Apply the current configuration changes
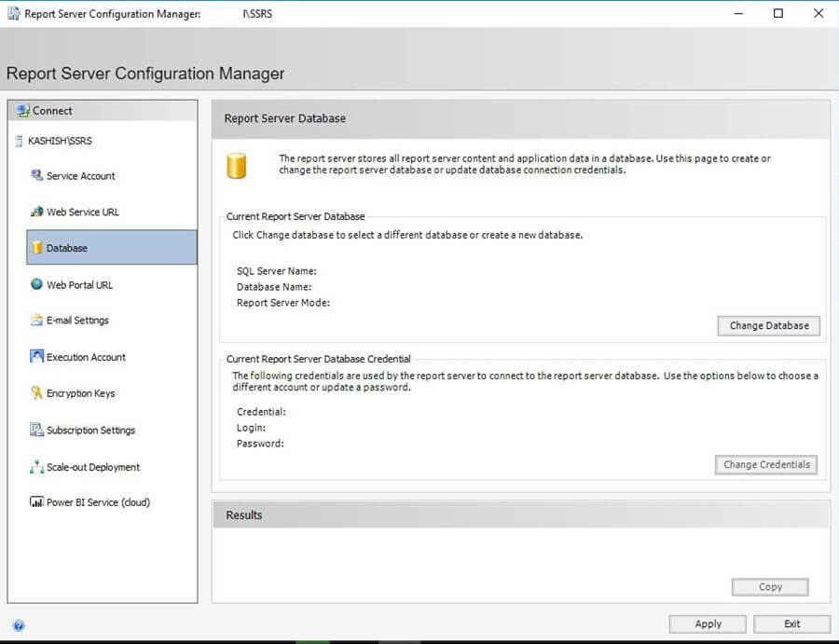This screenshot has width=839, height=644. coord(707,623)
